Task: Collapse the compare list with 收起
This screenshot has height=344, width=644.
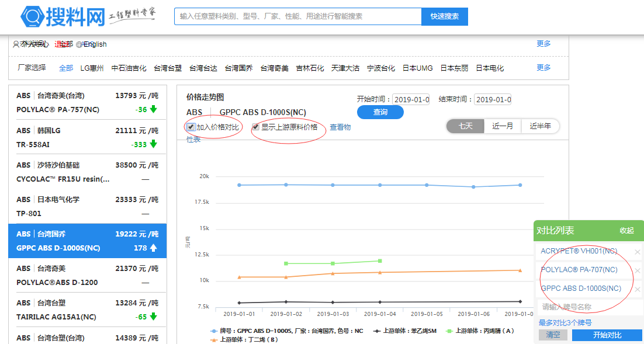Action: click(x=626, y=231)
